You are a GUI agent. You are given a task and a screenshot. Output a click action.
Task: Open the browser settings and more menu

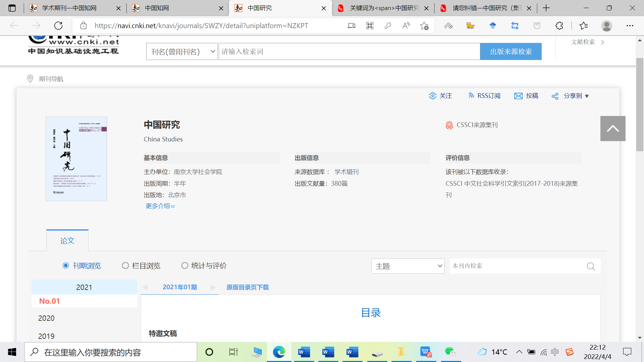click(x=630, y=26)
